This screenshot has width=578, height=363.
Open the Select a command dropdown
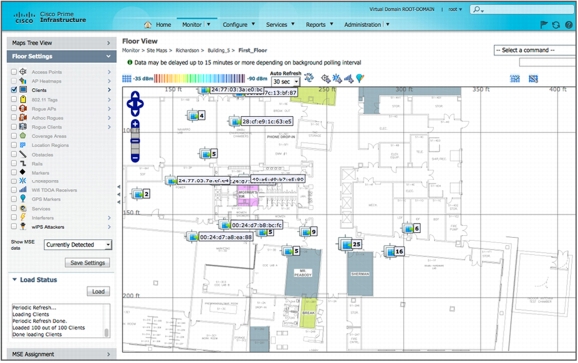[x=536, y=50]
